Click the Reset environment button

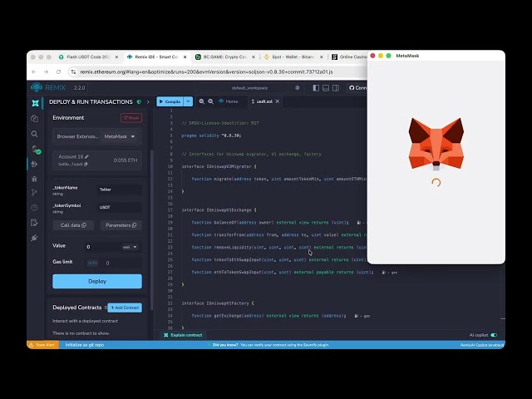(x=131, y=118)
